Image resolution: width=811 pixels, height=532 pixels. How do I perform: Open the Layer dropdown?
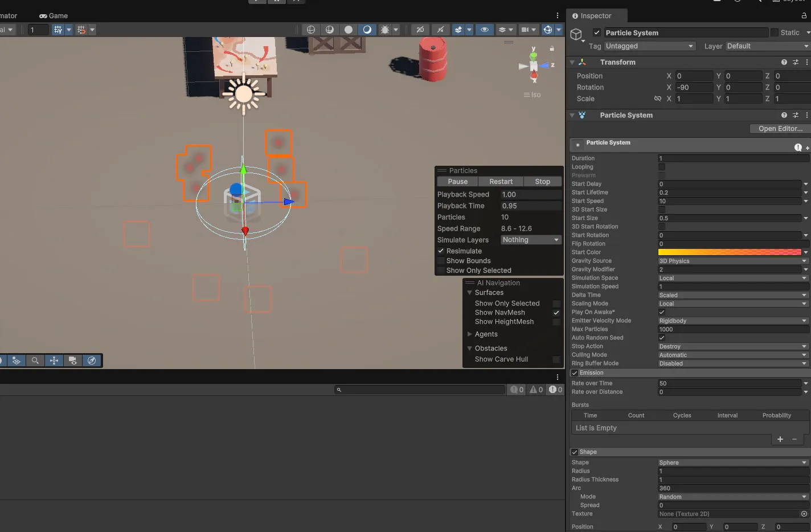tap(768, 46)
